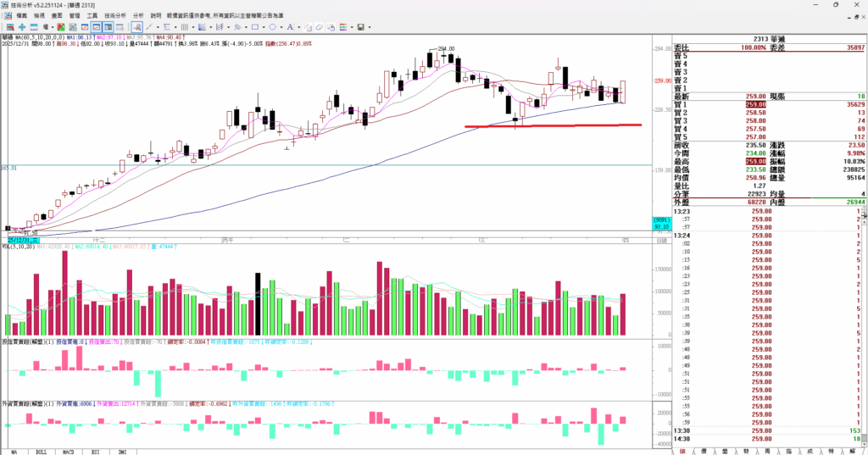The image size is (868, 455).
Task: Toggle the highlighted chart-with-panel view button
Action: point(108,26)
